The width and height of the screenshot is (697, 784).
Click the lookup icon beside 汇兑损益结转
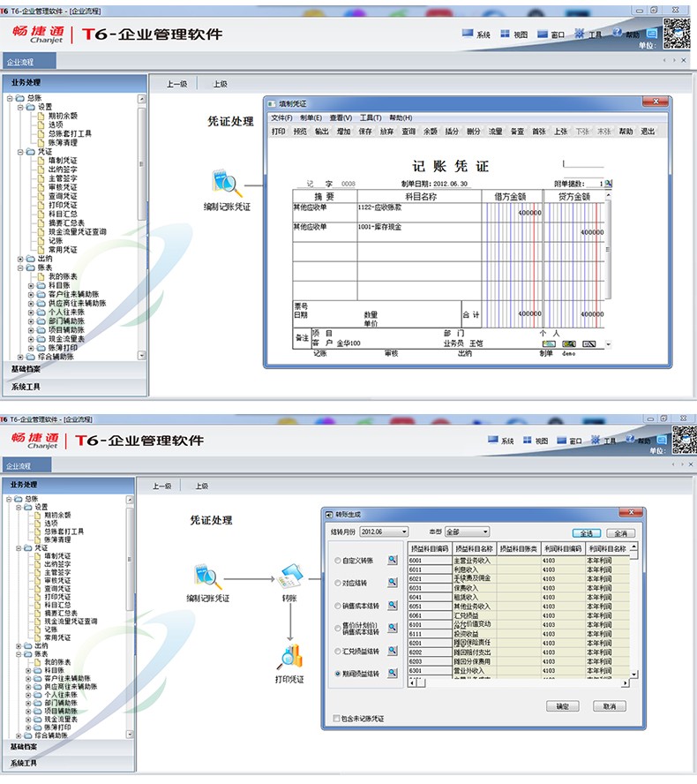click(393, 651)
